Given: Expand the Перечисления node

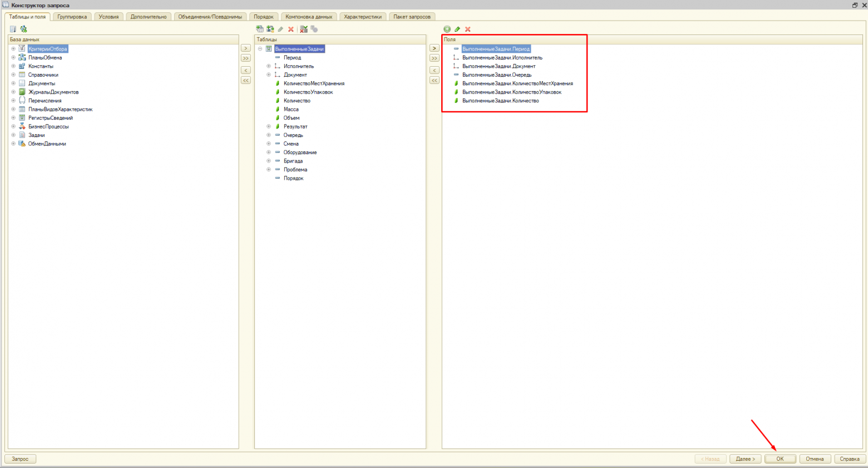Looking at the screenshot, I should point(13,101).
